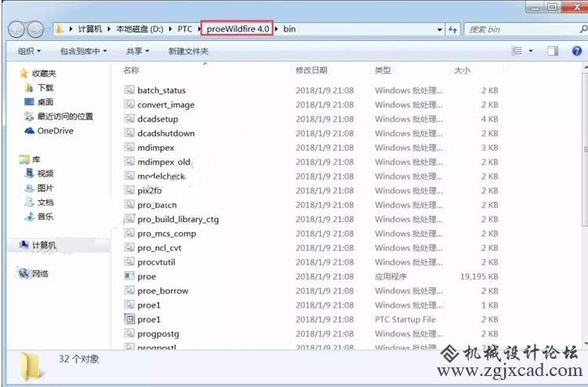This screenshot has height=387, width=588.
Task: Click the proe application icon
Action: coord(129,276)
